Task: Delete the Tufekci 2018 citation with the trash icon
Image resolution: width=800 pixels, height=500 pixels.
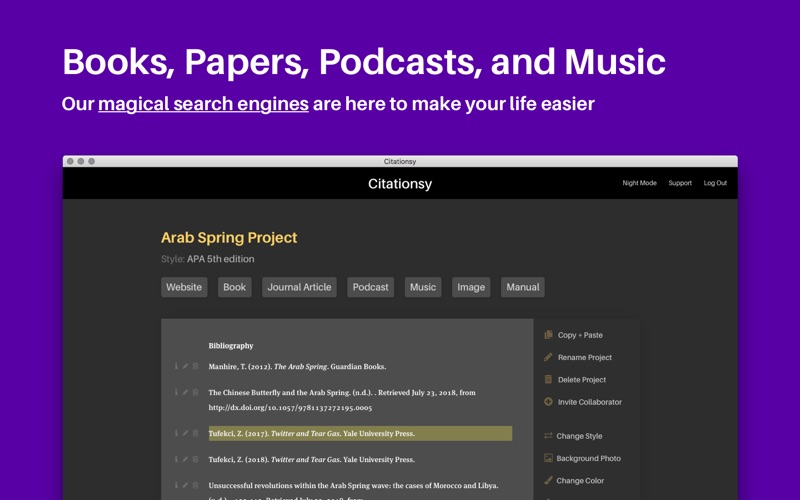Action: pos(195,459)
